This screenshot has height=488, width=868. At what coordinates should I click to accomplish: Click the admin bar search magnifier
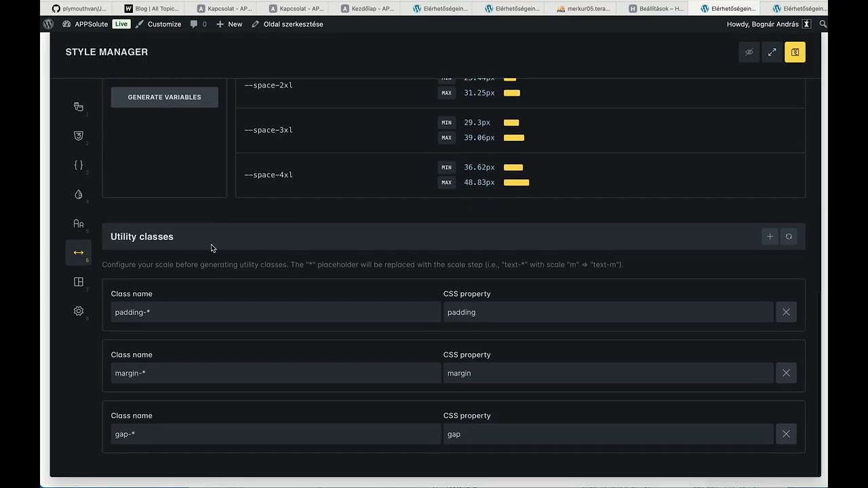pyautogui.click(x=823, y=24)
